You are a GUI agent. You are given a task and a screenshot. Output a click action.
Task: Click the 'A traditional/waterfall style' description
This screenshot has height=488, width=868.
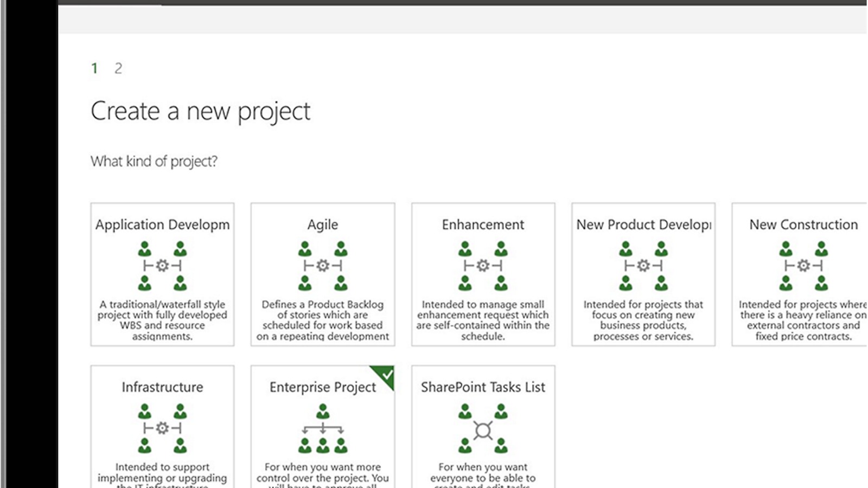coord(162,320)
